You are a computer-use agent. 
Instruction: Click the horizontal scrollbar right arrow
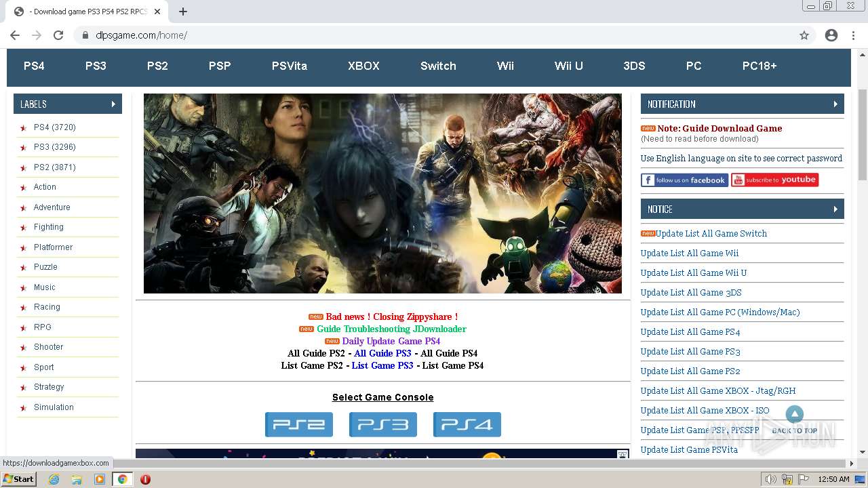[852, 464]
